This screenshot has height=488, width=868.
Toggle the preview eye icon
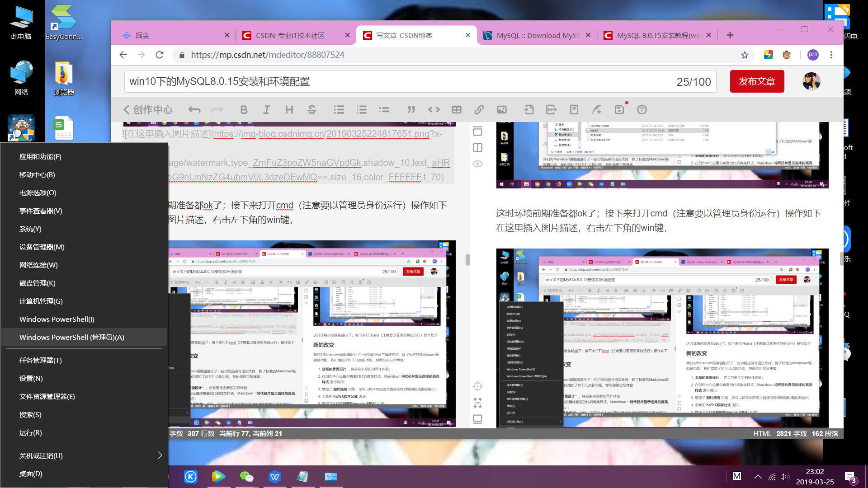tap(477, 164)
